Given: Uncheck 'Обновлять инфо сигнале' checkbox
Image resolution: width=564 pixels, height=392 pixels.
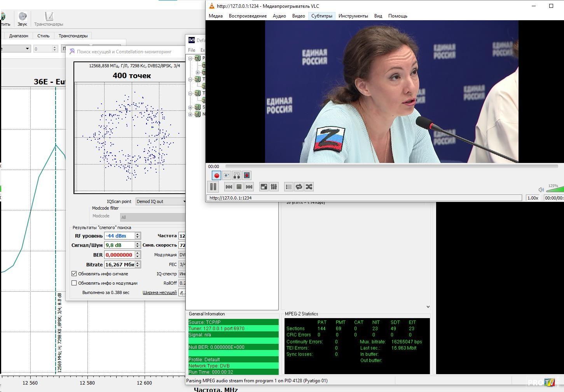Looking at the screenshot, I should pyautogui.click(x=74, y=274).
